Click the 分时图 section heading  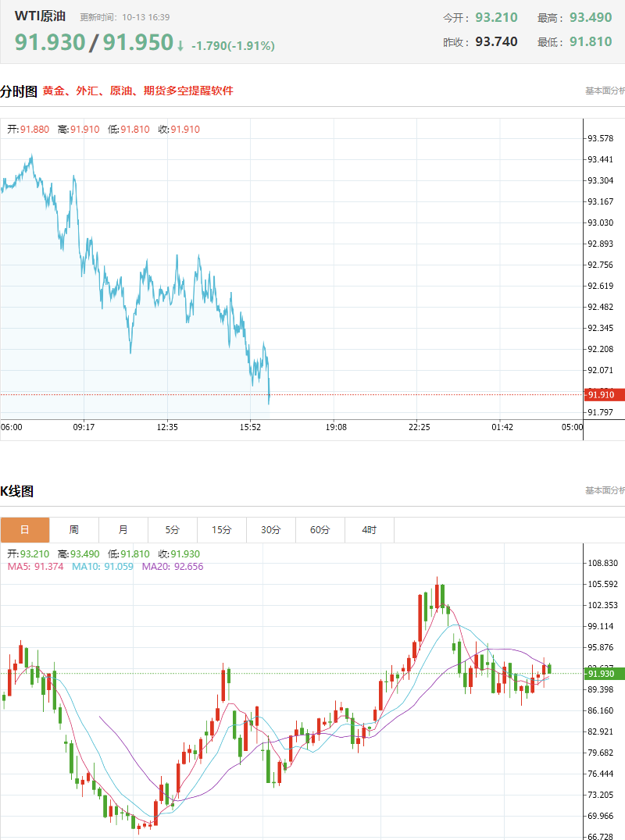click(x=19, y=91)
